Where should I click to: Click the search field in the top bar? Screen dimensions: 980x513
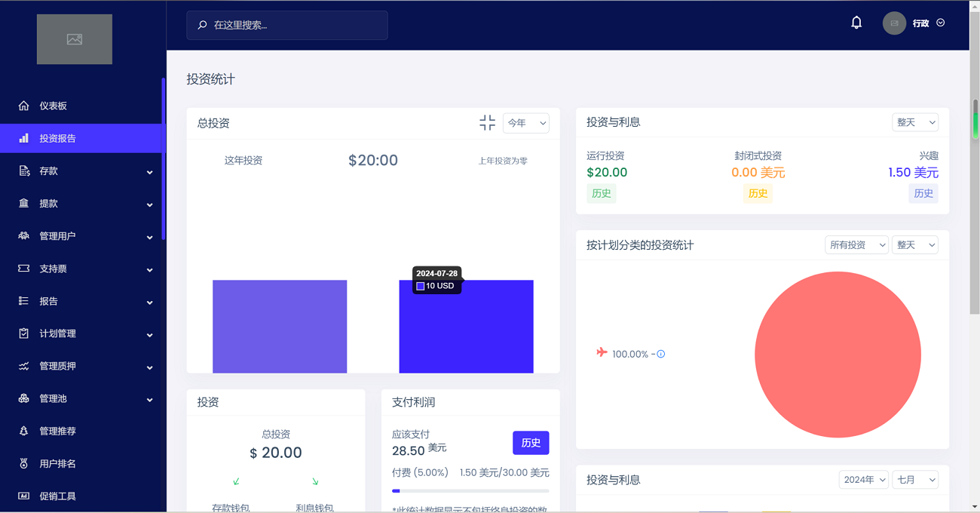tap(287, 25)
